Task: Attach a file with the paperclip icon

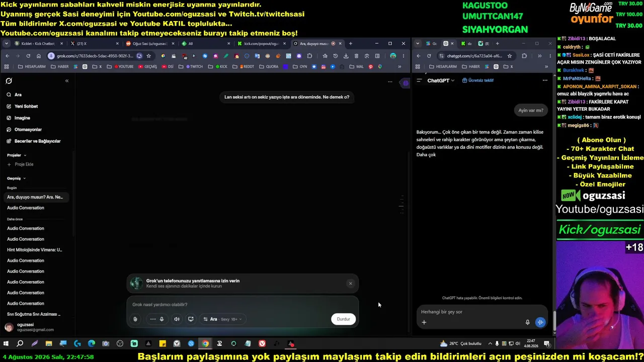Action: (135, 319)
